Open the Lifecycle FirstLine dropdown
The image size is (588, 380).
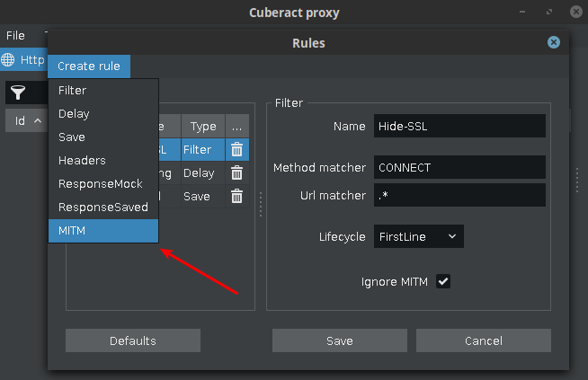click(418, 236)
